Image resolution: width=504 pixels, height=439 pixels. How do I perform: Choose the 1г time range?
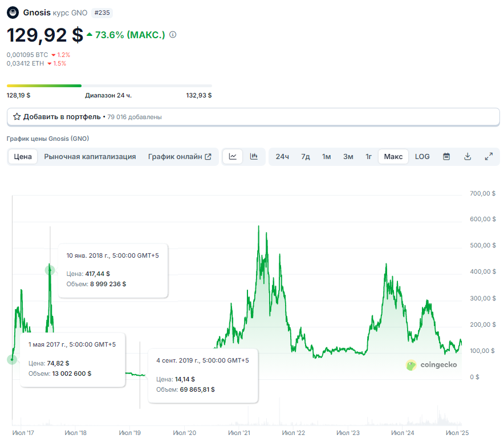369,157
